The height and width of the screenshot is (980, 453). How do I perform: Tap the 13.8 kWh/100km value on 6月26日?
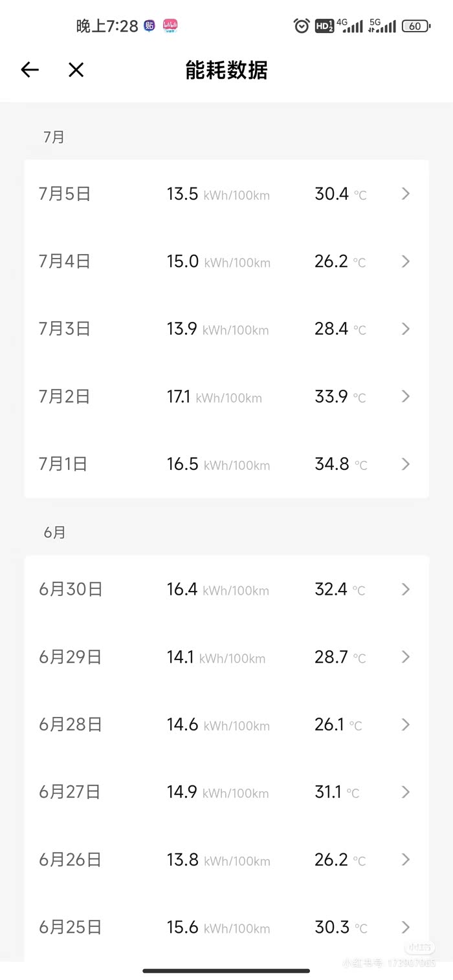(x=218, y=860)
